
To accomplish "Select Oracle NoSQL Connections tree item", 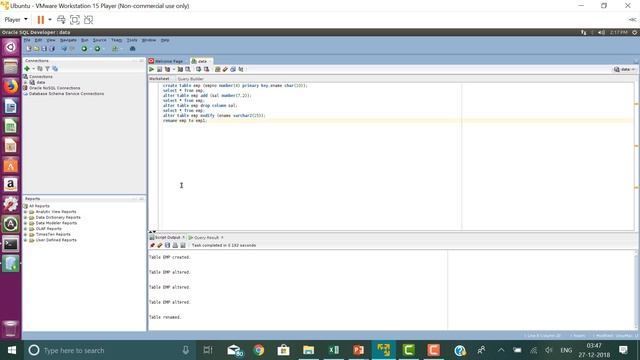I will 54,88.
